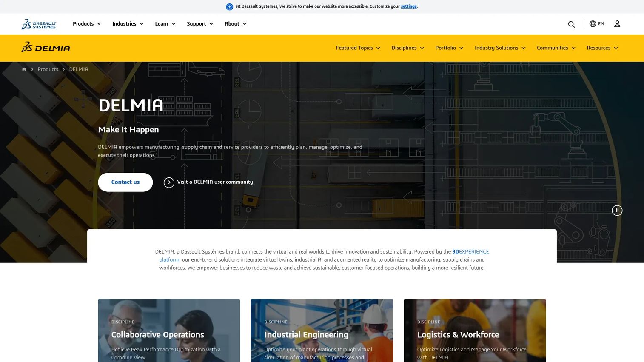
Task: Open the Industry Solutions menu
Action: (x=500, y=48)
